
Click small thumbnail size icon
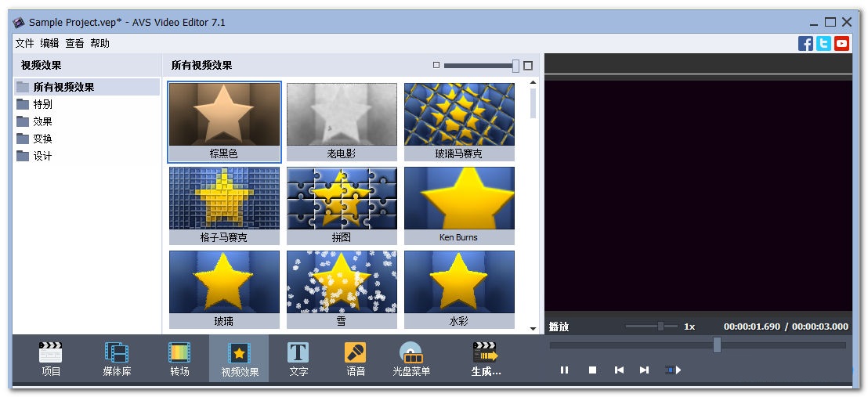436,65
